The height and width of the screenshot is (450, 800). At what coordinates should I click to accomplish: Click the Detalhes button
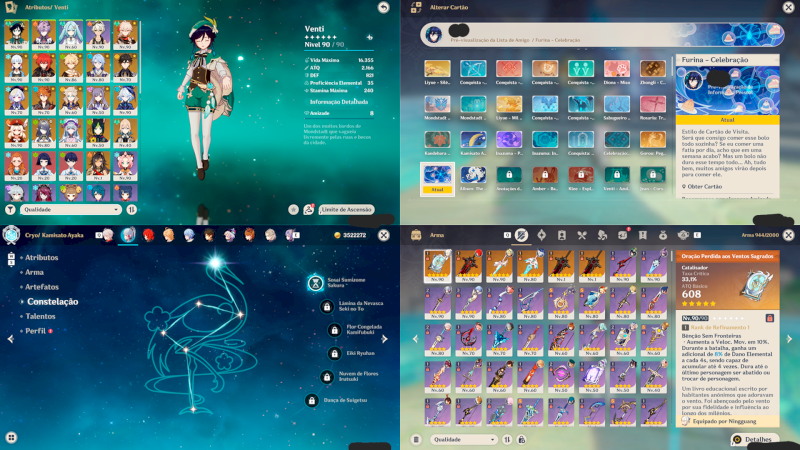[755, 439]
